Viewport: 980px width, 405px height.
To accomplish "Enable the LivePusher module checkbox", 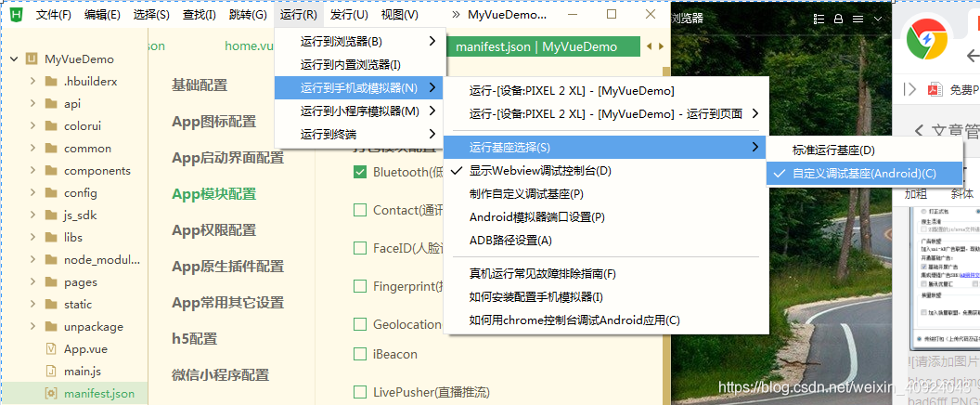I will (360, 393).
